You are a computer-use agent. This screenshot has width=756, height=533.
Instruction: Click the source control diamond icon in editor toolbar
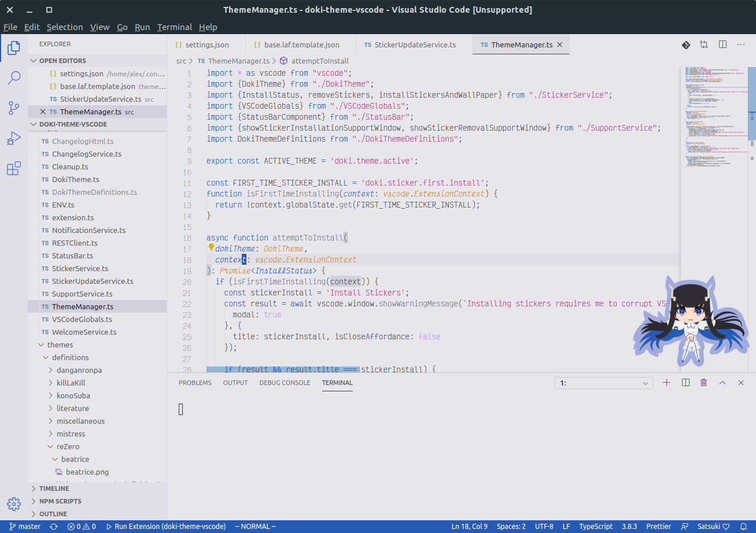pos(685,45)
